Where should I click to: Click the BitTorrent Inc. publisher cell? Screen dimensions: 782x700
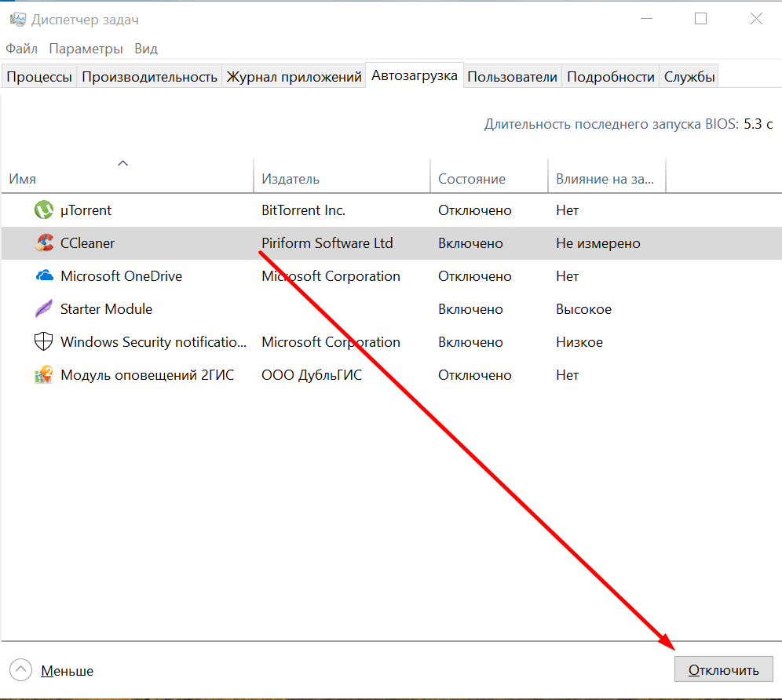(303, 210)
